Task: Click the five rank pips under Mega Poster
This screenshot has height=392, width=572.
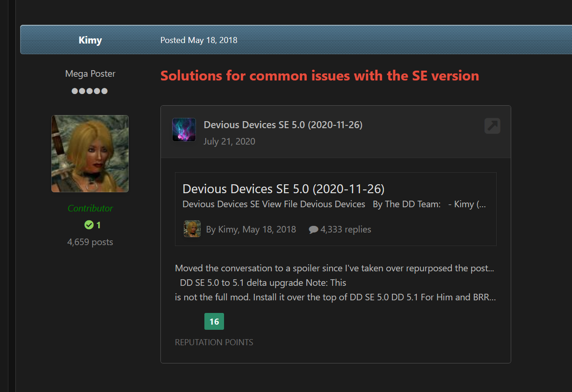Action: tap(90, 91)
